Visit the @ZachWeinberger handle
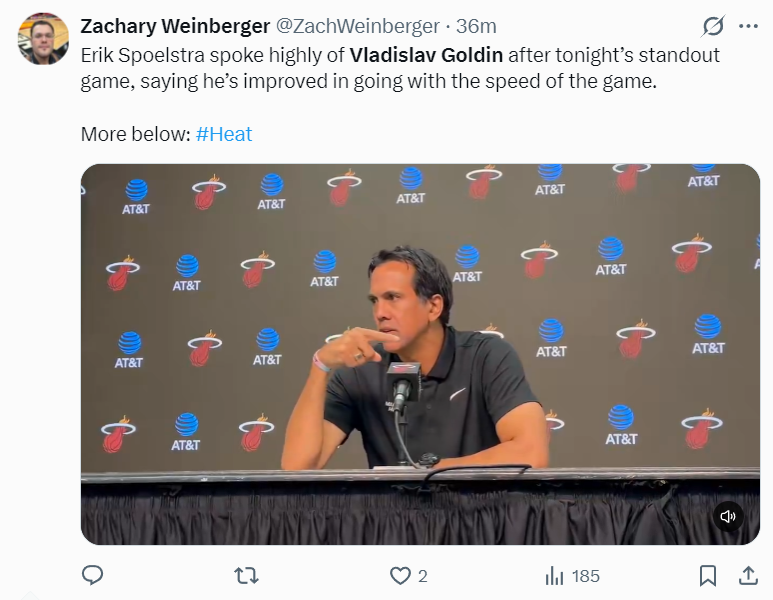 pos(357,26)
